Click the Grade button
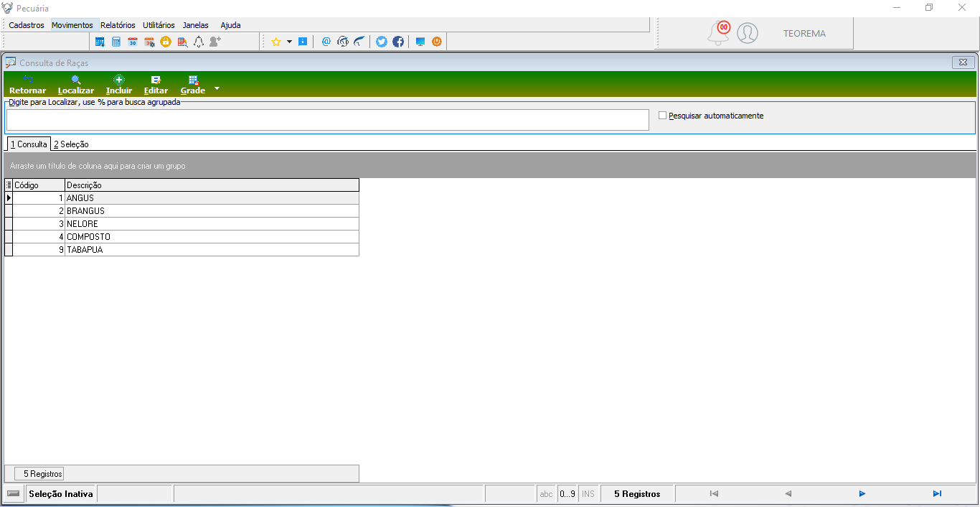Image resolution: width=980 pixels, height=507 pixels. pos(193,85)
